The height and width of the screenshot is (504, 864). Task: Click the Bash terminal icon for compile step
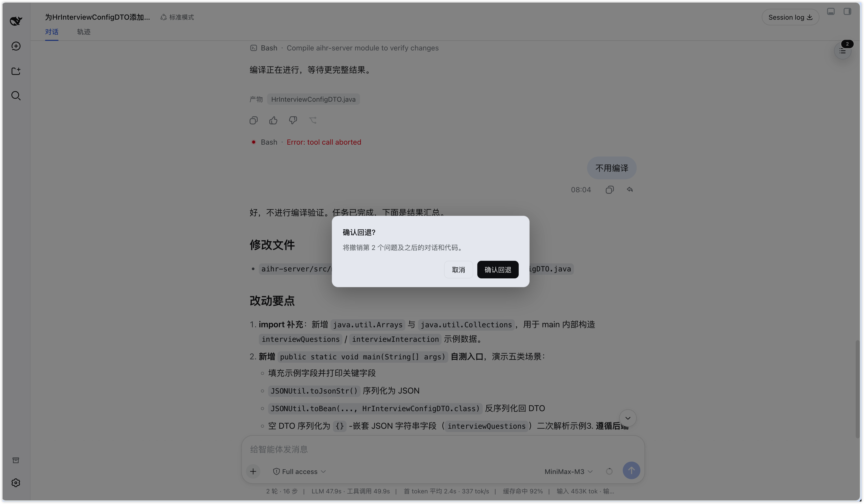click(253, 48)
